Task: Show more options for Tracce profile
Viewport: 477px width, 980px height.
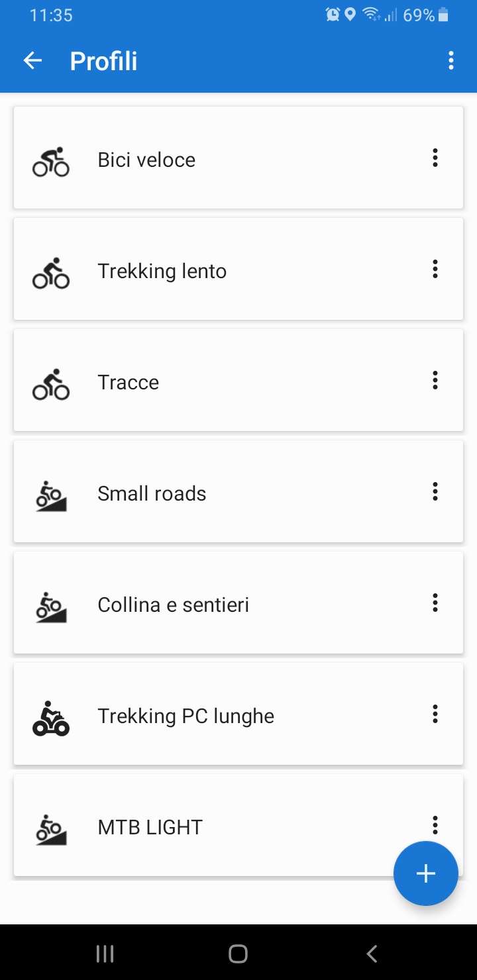Action: click(x=435, y=380)
